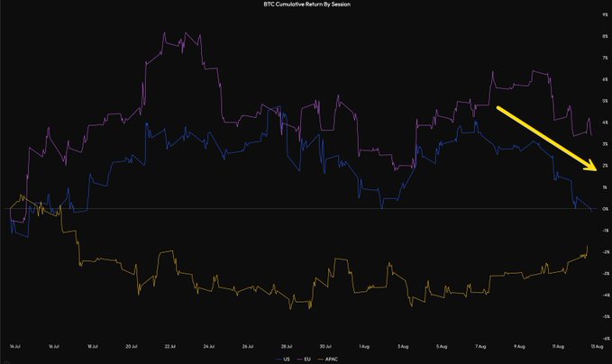Click the 7% y-axis label

click(x=605, y=58)
